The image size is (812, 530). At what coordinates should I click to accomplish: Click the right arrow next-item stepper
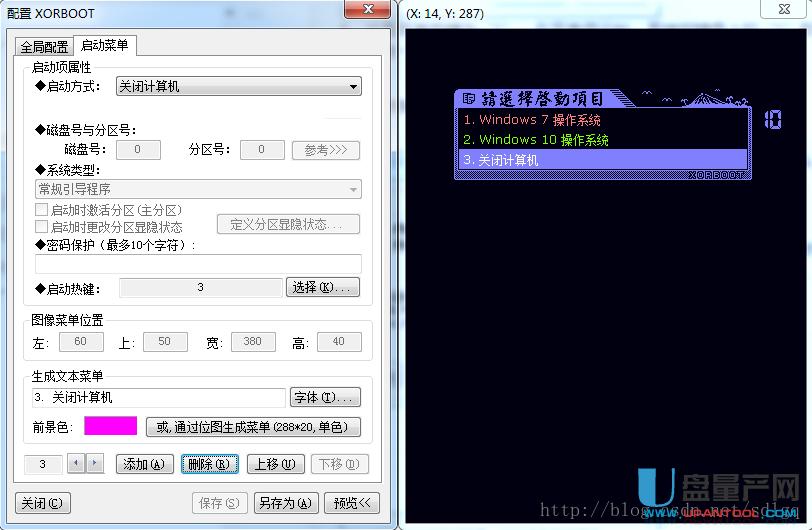point(94,463)
